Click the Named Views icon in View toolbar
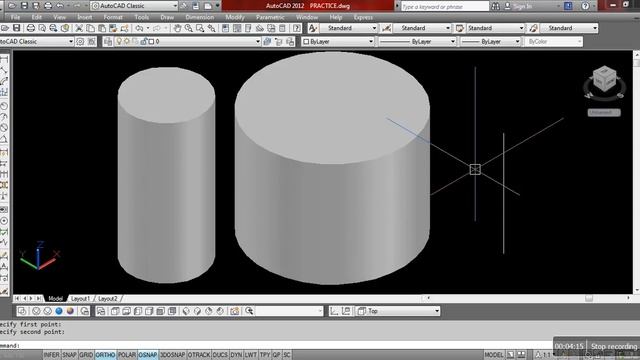The height and width of the screenshot is (360, 640). [101, 311]
